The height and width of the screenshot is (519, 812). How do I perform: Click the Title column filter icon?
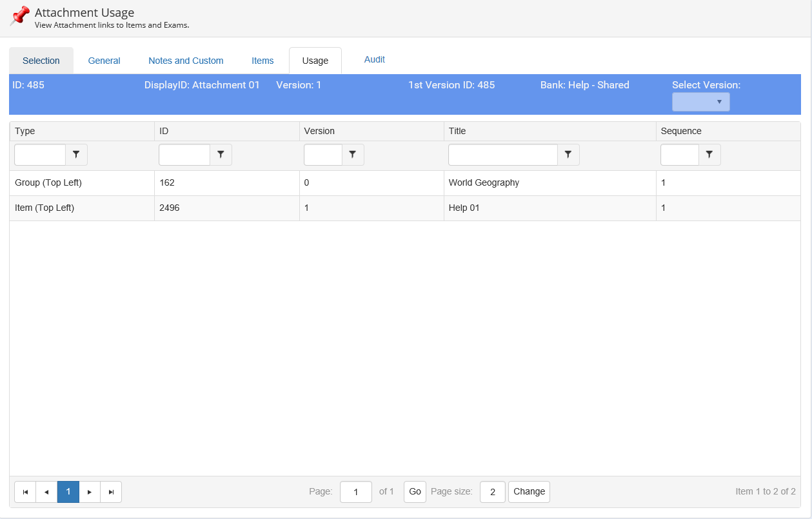[x=568, y=155]
